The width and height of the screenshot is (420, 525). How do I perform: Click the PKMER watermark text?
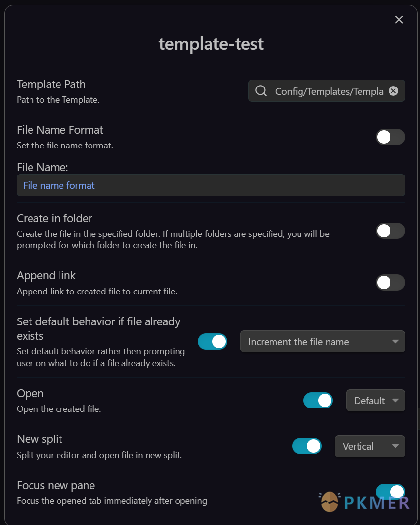pyautogui.click(x=377, y=503)
